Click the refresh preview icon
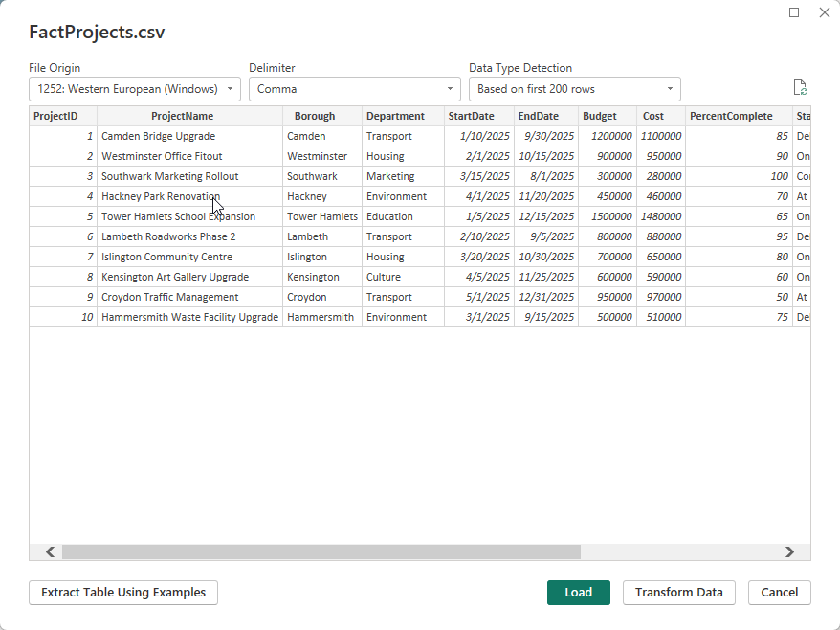The width and height of the screenshot is (840, 630). point(800,88)
